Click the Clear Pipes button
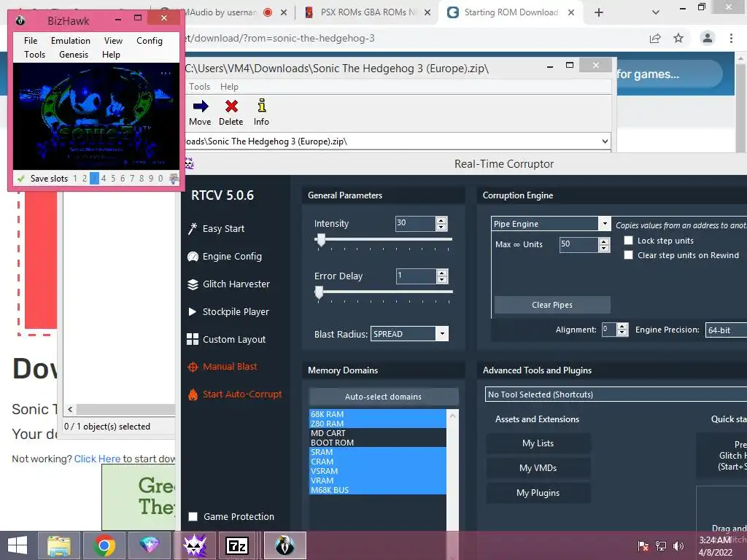The height and width of the screenshot is (560, 747). (x=552, y=305)
